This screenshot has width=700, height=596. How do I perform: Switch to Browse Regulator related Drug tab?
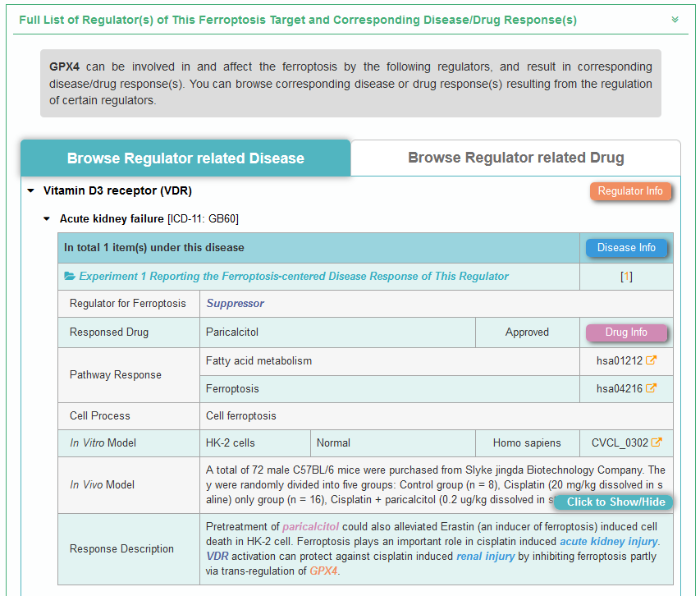(x=515, y=158)
